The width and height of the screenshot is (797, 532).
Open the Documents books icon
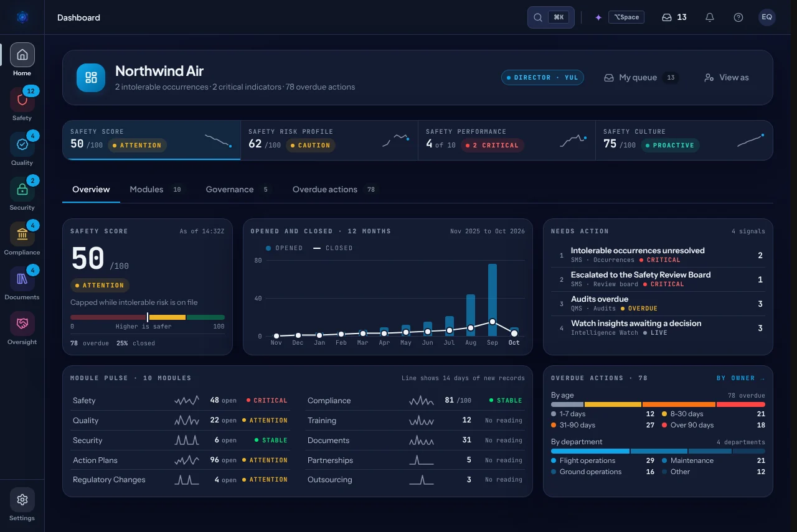[22, 279]
